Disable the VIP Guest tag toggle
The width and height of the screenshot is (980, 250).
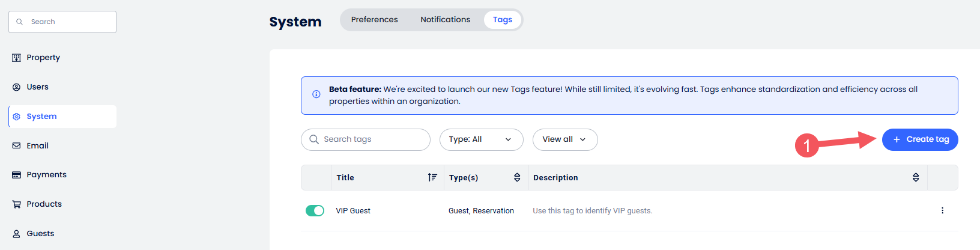[x=315, y=210]
